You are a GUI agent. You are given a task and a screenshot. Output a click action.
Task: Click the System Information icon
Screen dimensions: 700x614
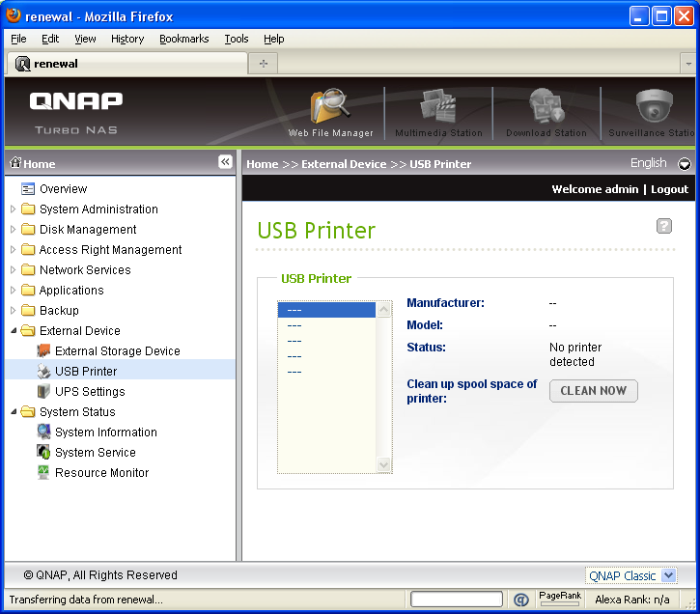click(x=43, y=432)
